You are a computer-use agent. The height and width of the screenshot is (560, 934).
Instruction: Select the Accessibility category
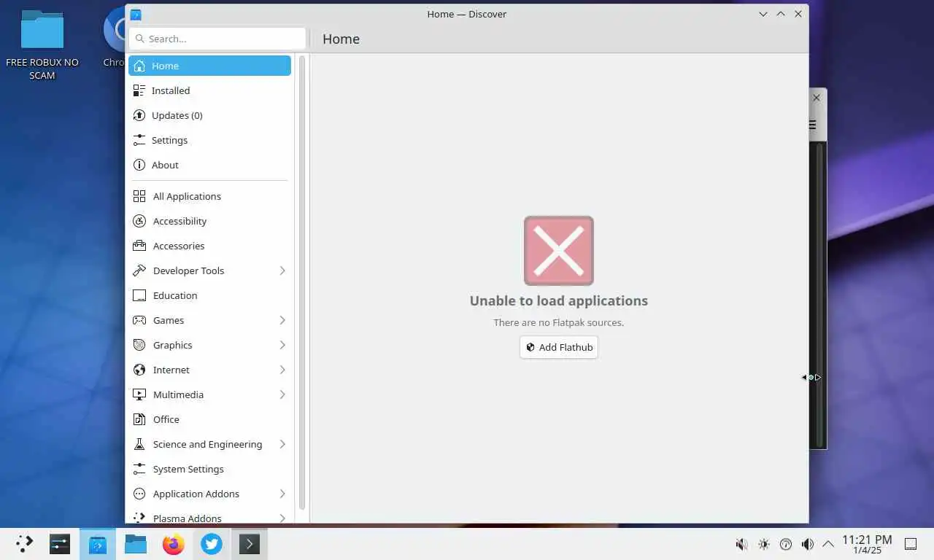(x=209, y=221)
